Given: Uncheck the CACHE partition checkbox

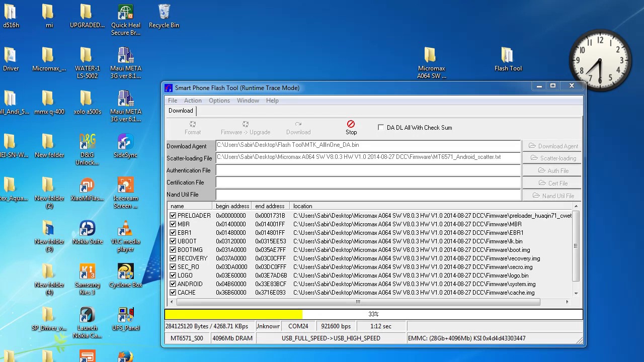Looking at the screenshot, I should tap(173, 293).
